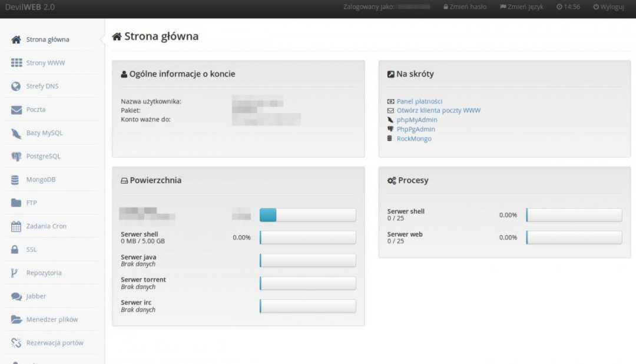Viewport: 636px width, 364px height.
Task: Open the FTP menu item
Action: pos(31,203)
